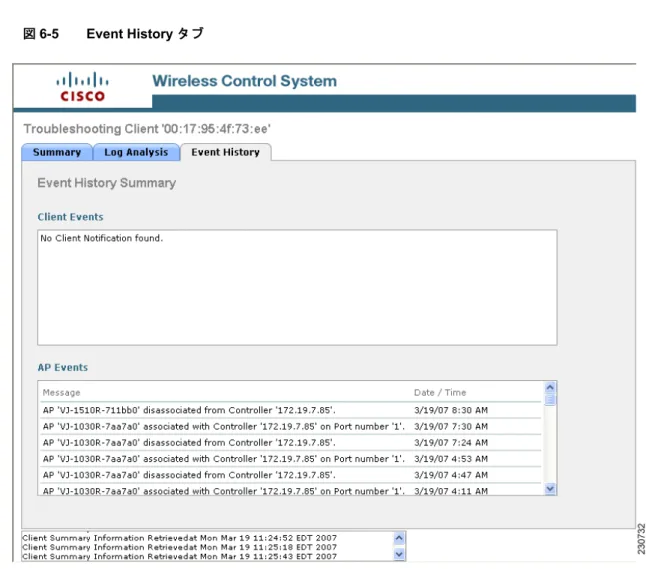The width and height of the screenshot is (646, 569).
Task: Click the 11:24:52 client summary log line
Action: (x=180, y=538)
